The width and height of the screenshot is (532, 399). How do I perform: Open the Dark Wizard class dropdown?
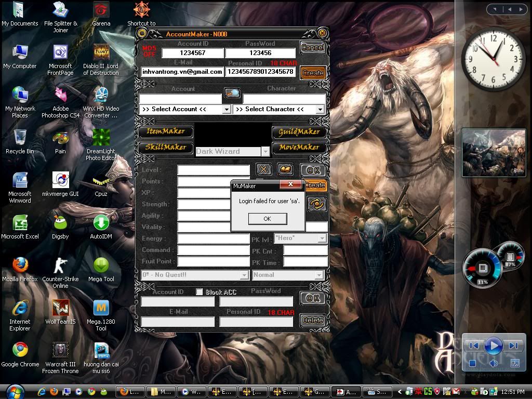point(265,151)
